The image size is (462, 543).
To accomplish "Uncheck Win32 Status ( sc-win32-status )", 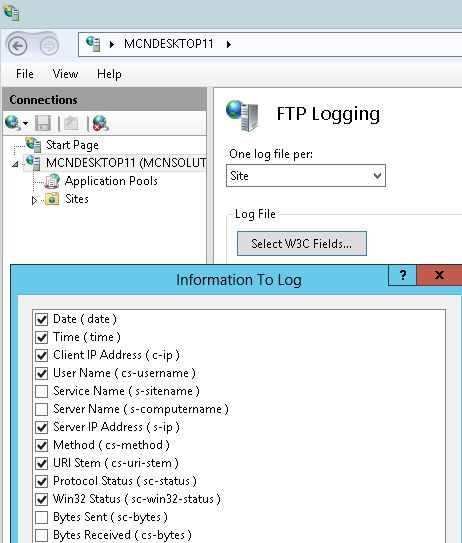I will click(42, 499).
